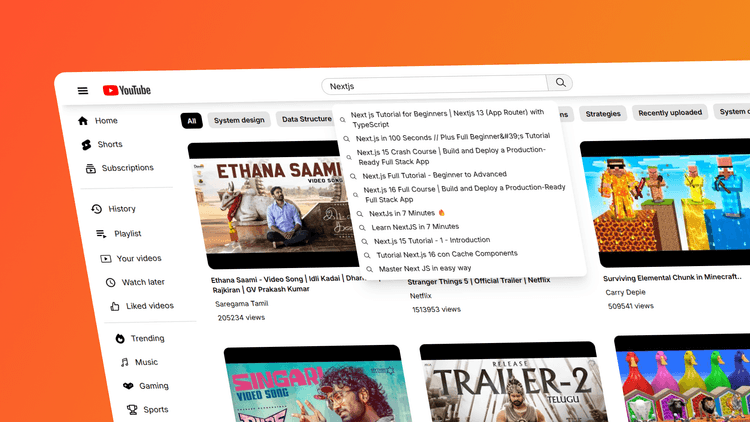Image resolution: width=750 pixels, height=422 pixels.
Task: Click the Sports trophy icon
Action: (132, 410)
